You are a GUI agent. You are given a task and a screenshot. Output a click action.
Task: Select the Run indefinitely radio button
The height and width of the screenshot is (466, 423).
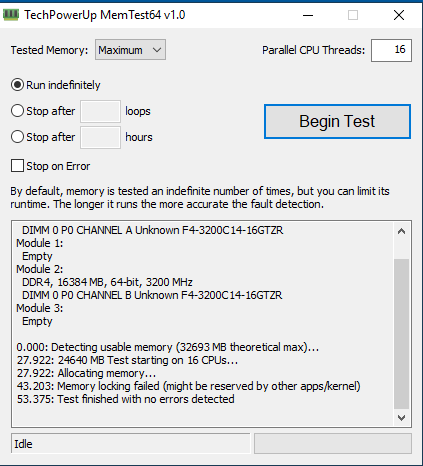17,85
